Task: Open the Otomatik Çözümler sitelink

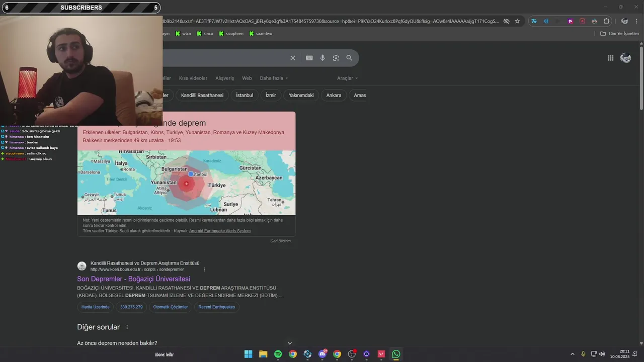Action: [x=171, y=307]
